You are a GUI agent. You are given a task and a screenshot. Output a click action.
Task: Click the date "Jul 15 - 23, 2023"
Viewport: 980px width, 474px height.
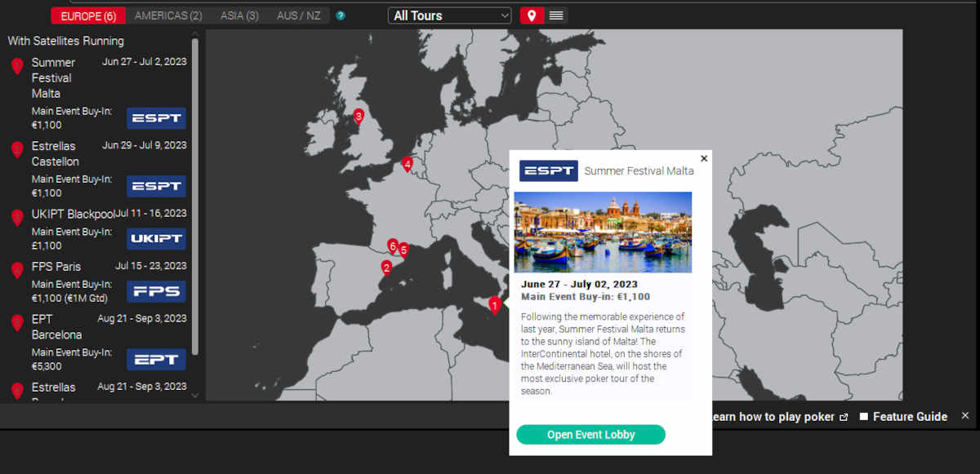(151, 265)
